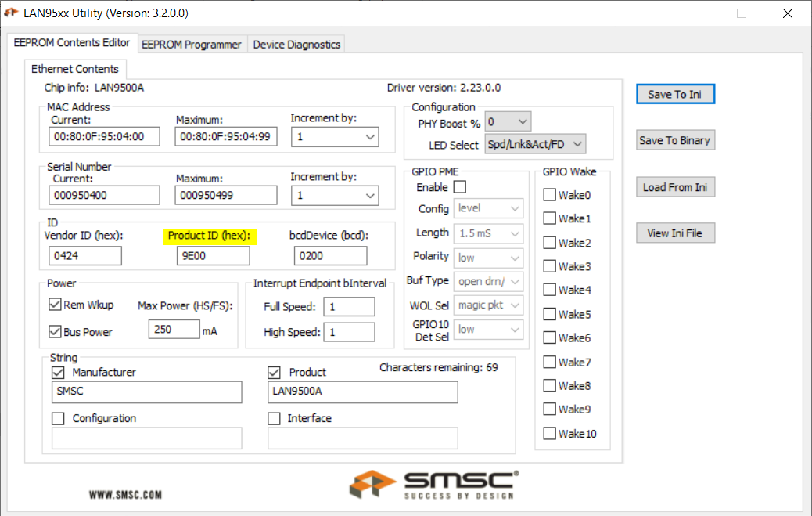Switch to the Device Diagnostics tab

[x=296, y=45]
